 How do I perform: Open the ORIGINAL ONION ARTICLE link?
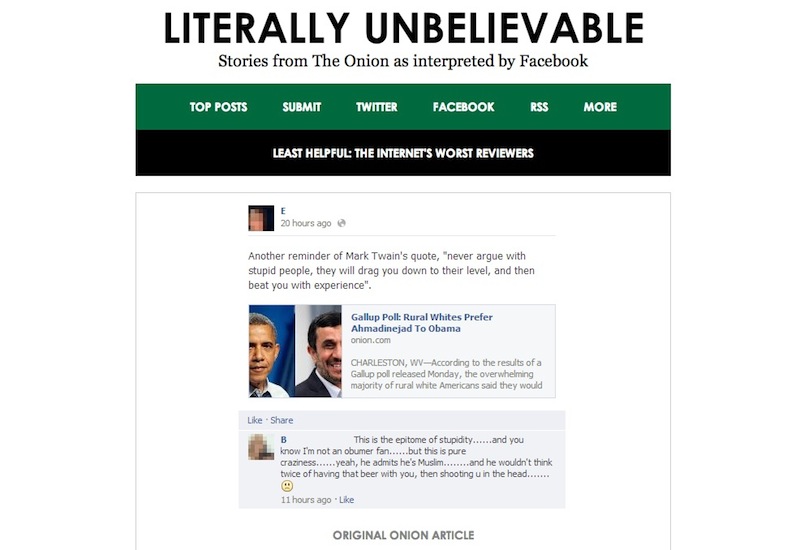click(x=403, y=535)
